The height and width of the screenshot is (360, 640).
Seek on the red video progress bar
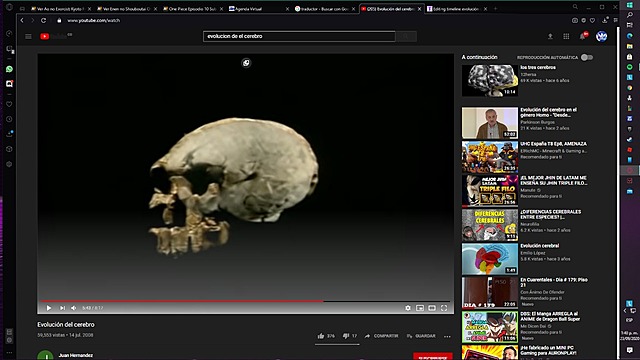(x=246, y=301)
